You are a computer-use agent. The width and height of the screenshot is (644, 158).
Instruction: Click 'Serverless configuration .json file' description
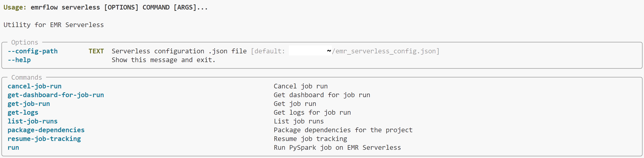179,51
